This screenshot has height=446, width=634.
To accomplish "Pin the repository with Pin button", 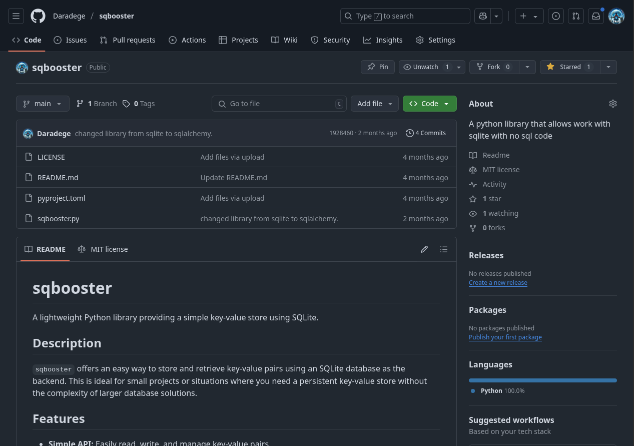I will pyautogui.click(x=378, y=67).
